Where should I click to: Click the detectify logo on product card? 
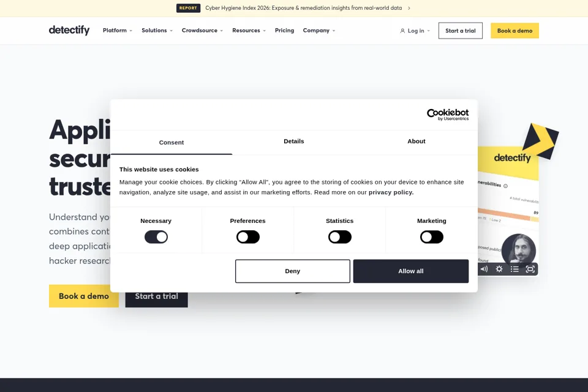tap(512, 158)
